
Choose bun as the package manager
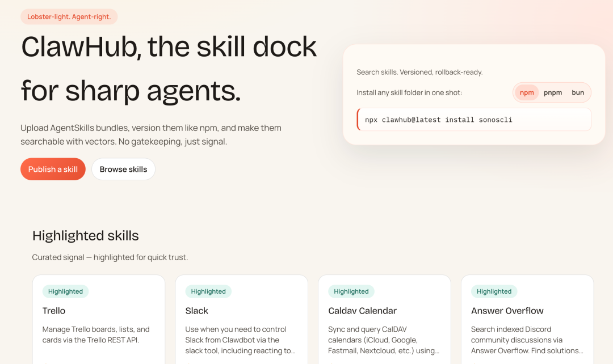pos(578,92)
